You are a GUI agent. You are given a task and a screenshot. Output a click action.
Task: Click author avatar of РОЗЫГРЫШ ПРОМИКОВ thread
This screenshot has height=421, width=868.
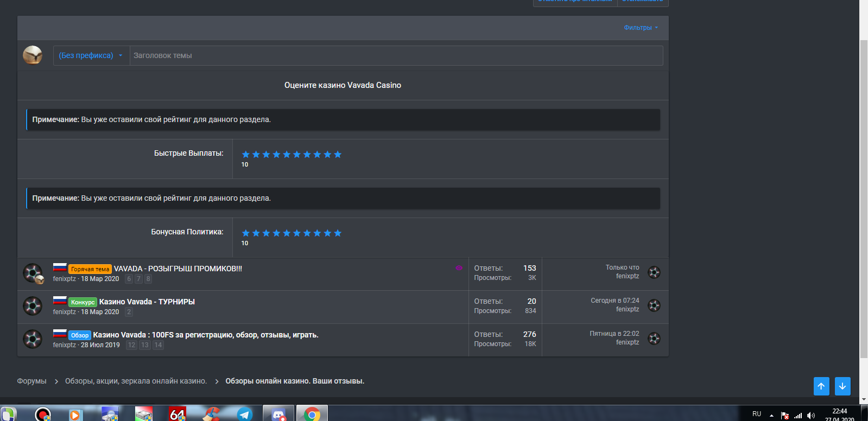33,273
